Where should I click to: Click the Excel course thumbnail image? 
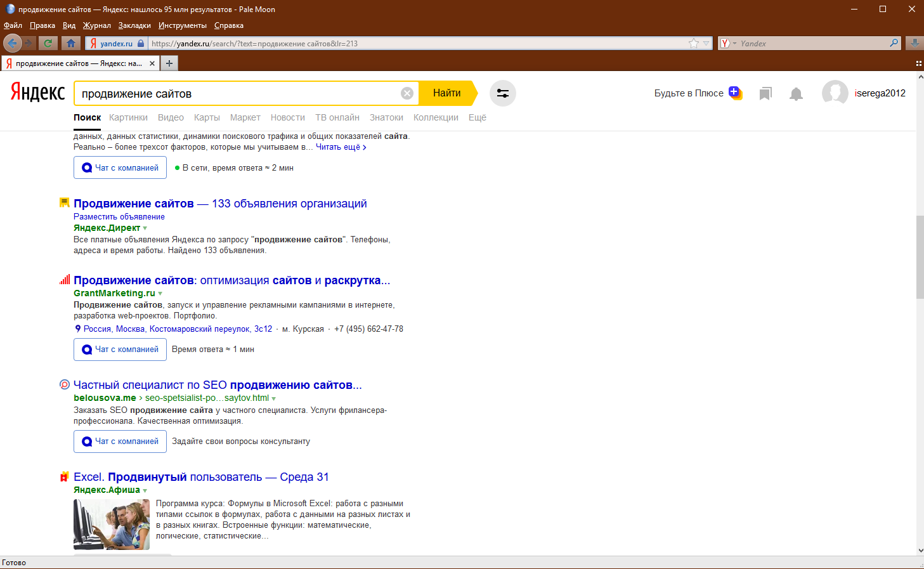point(112,524)
